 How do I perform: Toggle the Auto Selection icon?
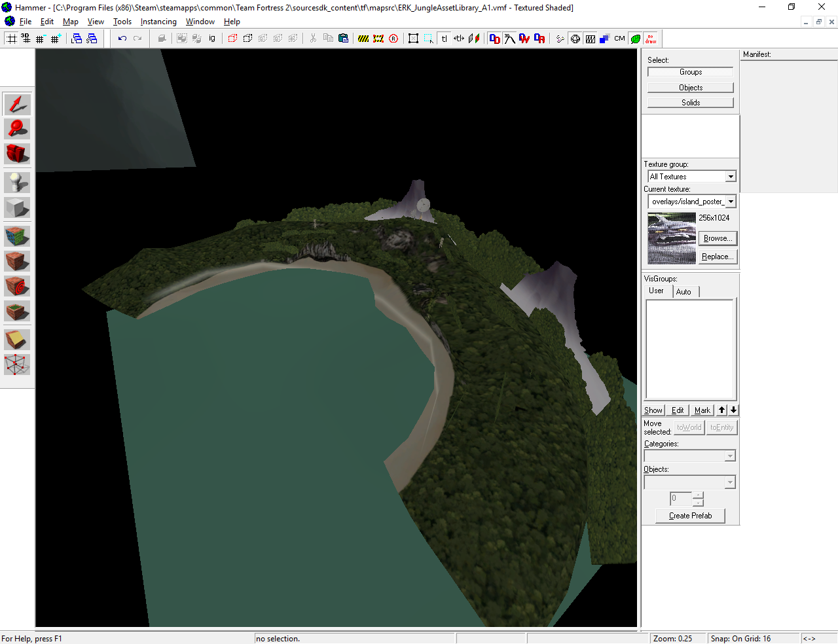[x=428, y=39]
